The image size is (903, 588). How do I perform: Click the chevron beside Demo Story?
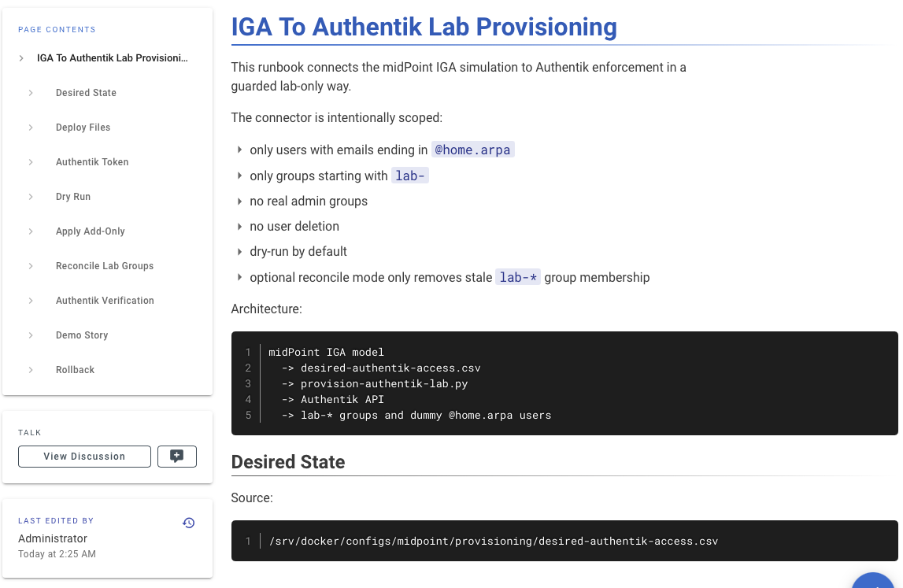pos(31,335)
